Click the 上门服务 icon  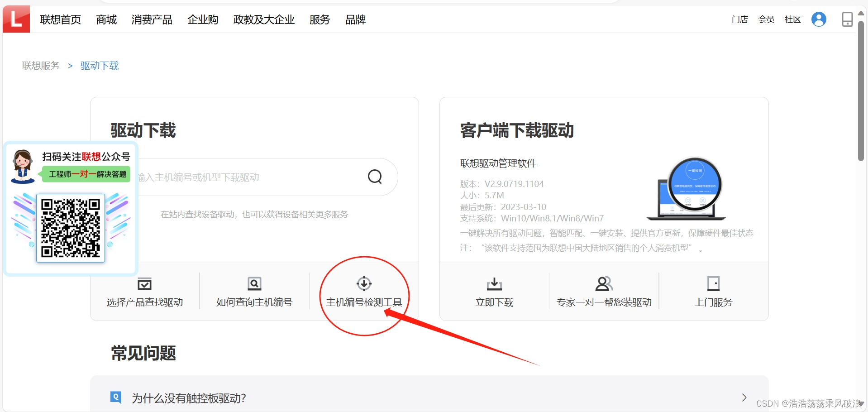click(x=713, y=284)
